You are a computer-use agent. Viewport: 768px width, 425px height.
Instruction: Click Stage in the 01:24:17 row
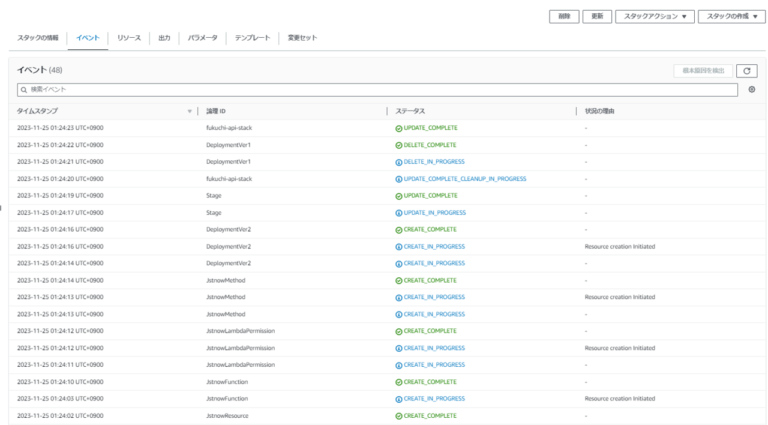[214, 212]
